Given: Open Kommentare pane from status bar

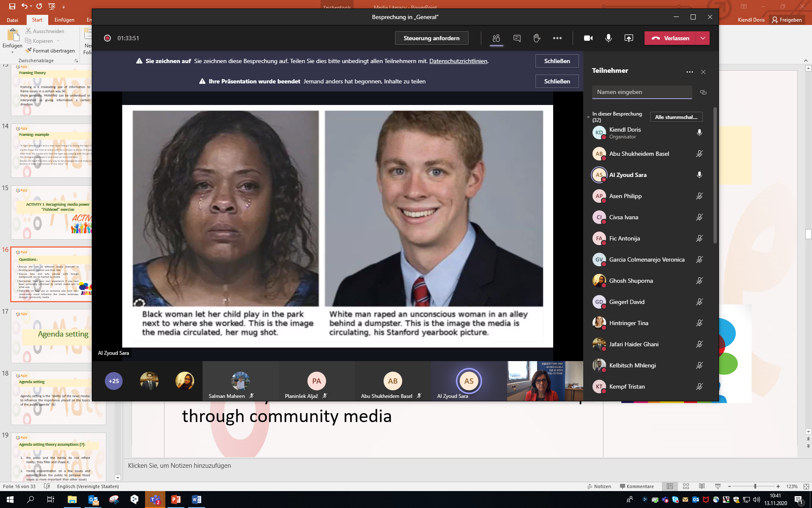Looking at the screenshot, I should pos(636,486).
